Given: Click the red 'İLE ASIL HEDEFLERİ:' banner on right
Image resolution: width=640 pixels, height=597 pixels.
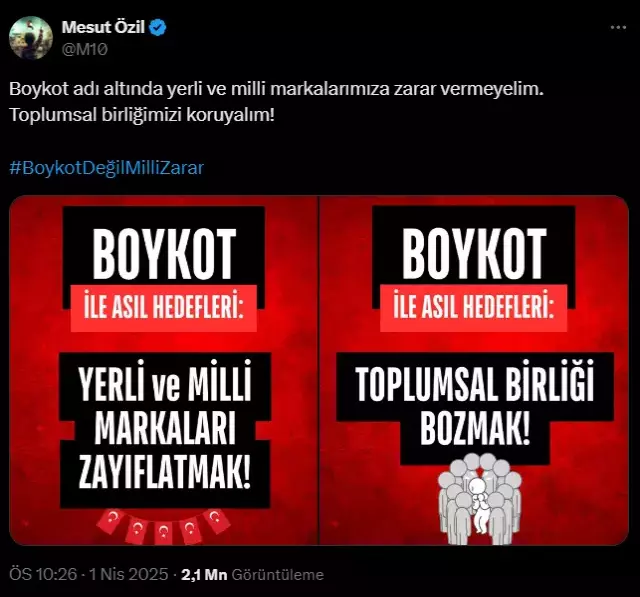Looking at the screenshot, I should click(473, 308).
